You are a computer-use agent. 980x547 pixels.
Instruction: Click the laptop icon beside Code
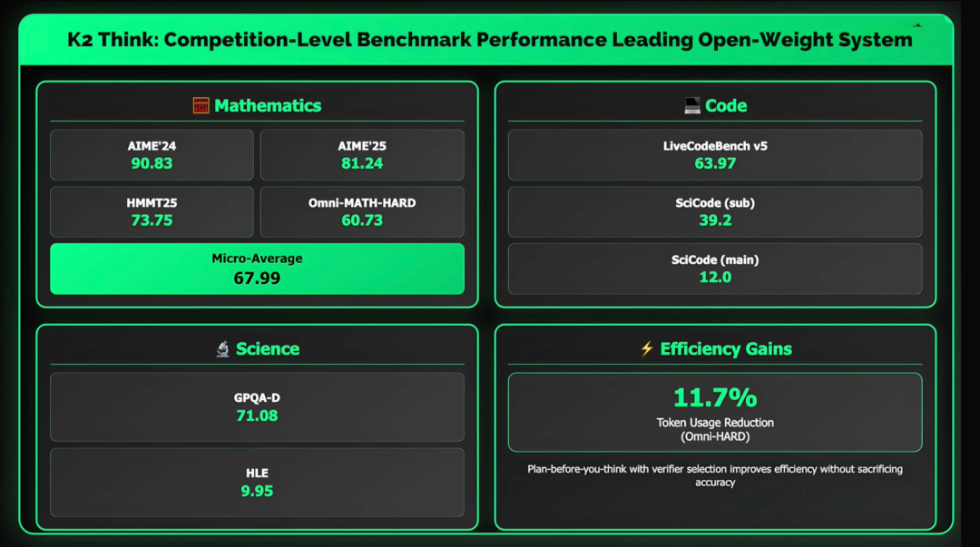692,106
